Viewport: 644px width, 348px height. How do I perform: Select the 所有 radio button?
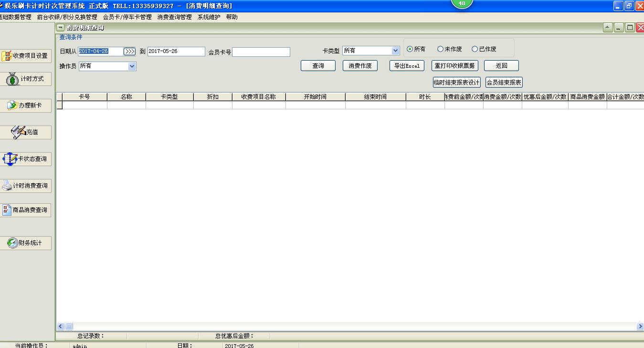[410, 49]
